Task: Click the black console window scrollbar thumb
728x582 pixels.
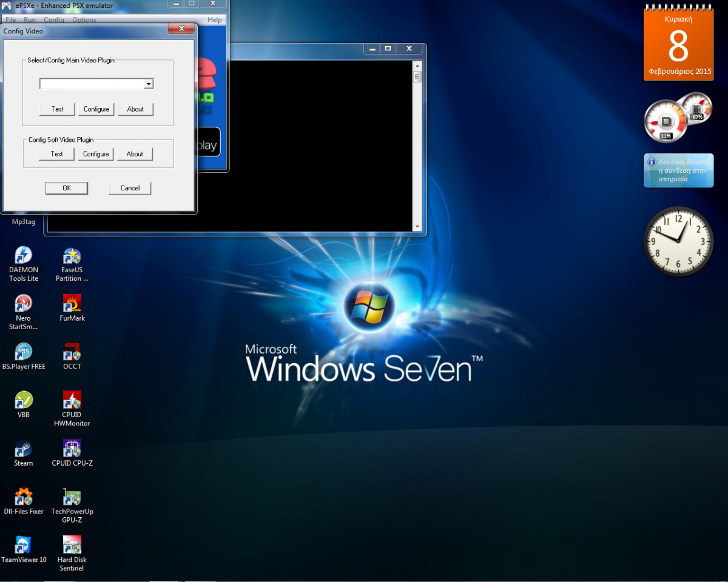Action: point(417,77)
